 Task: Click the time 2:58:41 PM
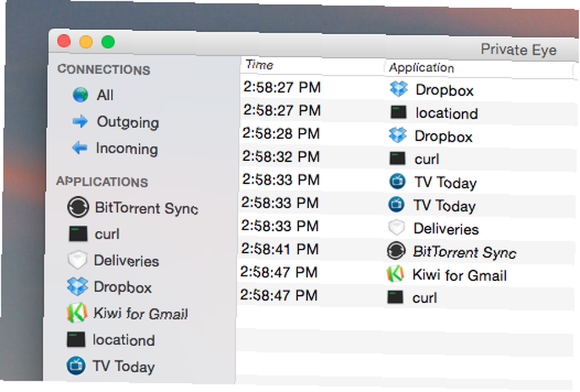280,249
